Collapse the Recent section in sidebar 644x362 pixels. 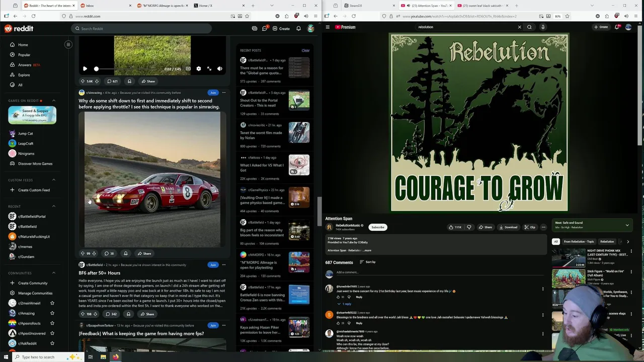pos(54,206)
